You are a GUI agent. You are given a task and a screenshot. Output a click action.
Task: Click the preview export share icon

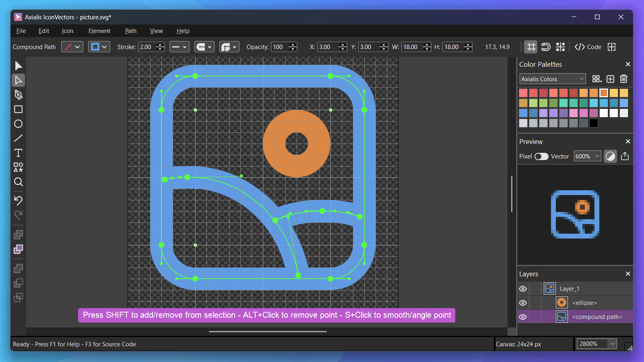[625, 156]
